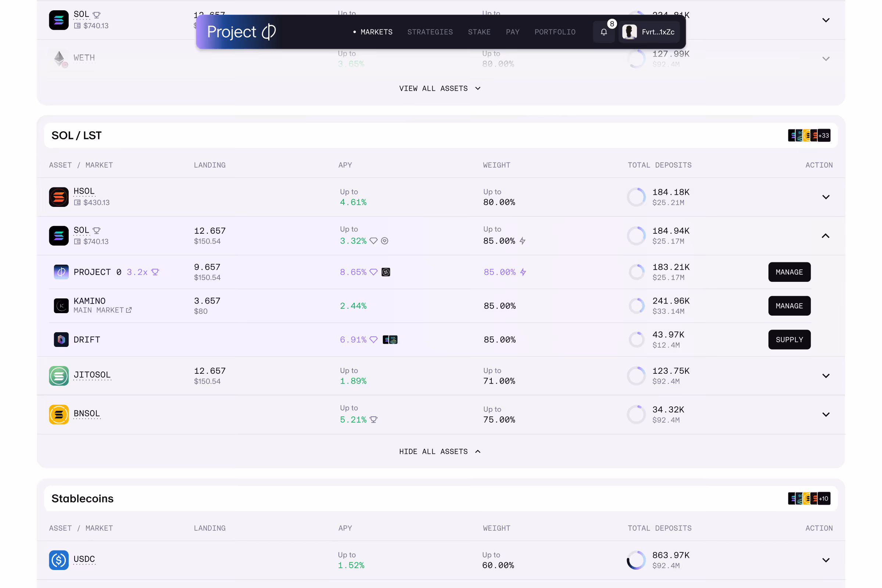Click the SOL token icon in SOL / LST
Image resolution: width=882 pixels, height=588 pixels.
tap(59, 236)
